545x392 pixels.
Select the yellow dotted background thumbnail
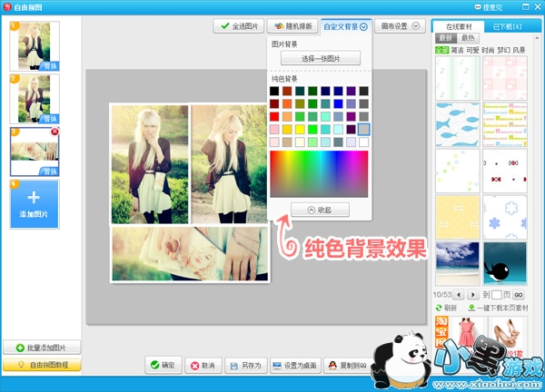coord(458,218)
